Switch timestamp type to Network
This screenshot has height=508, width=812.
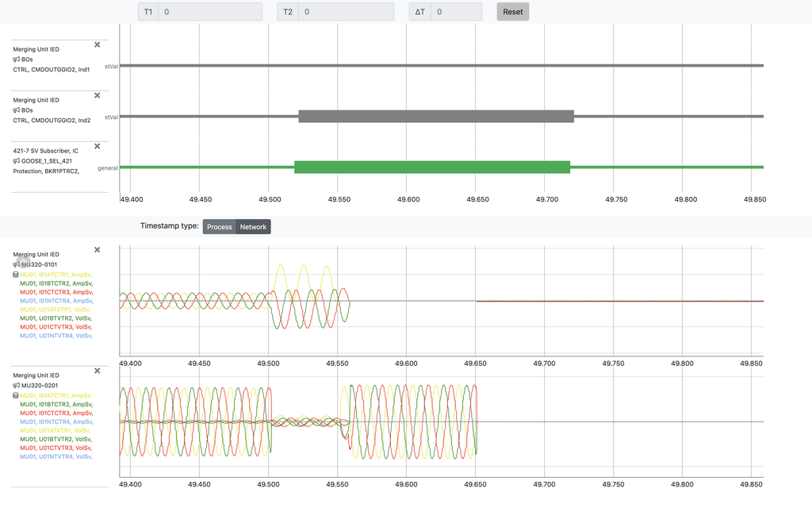[253, 226]
